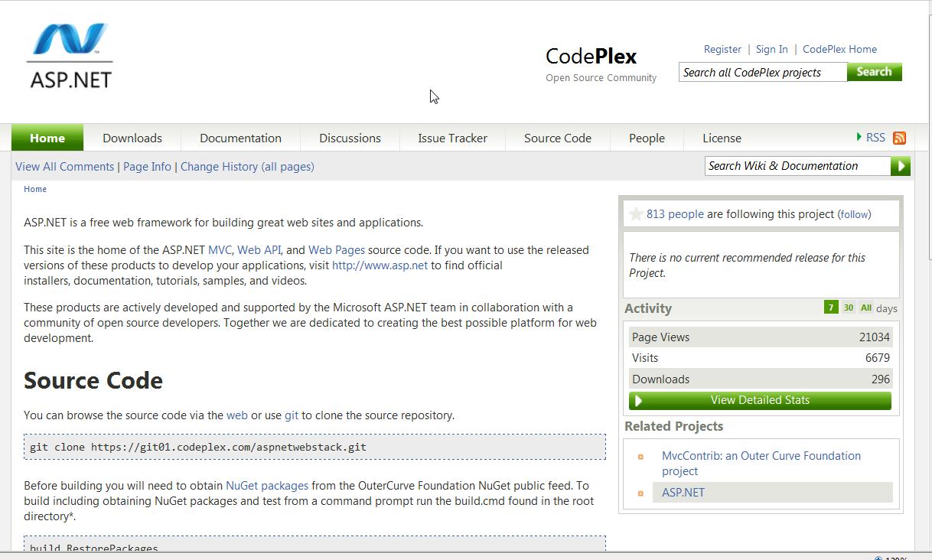Select the All days activity filter
932x560 pixels.
865,308
